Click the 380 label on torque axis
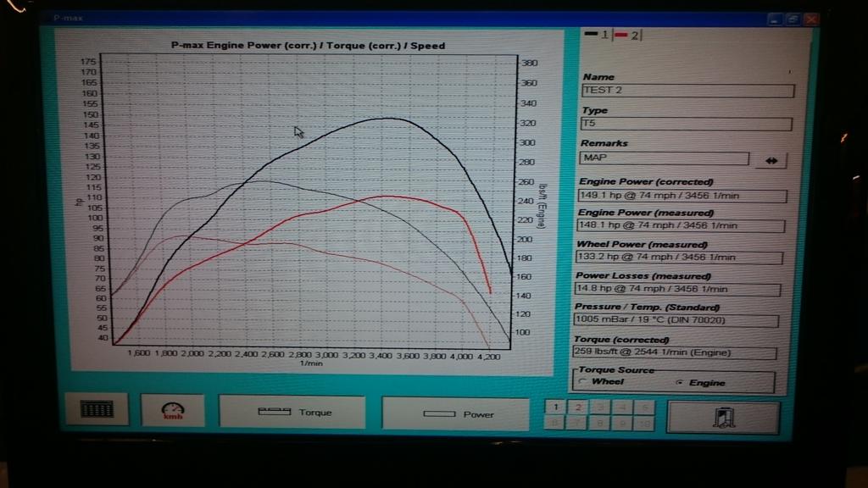The width and height of the screenshot is (868, 488). [529, 63]
